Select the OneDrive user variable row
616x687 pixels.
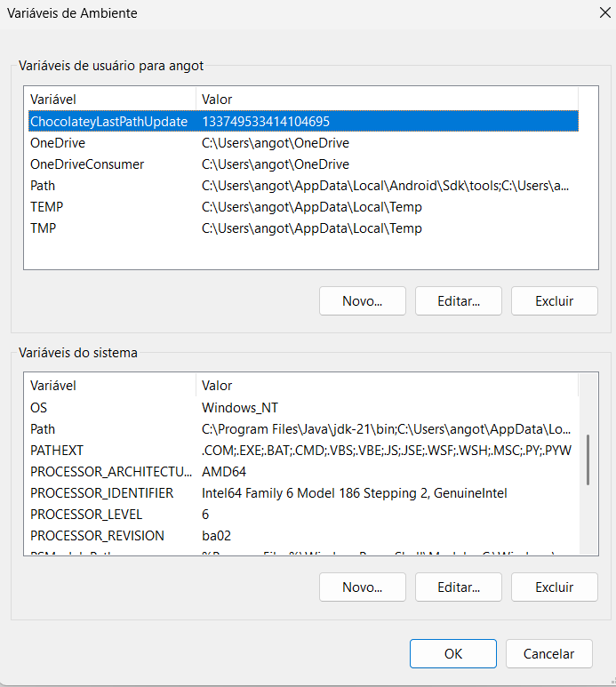pos(58,143)
